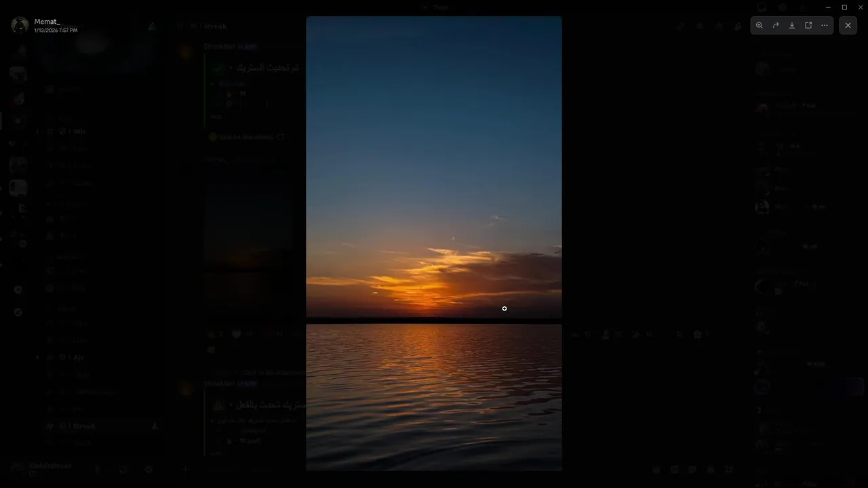Click the enlarged sunset photo
The image size is (868, 488).
tap(434, 243)
